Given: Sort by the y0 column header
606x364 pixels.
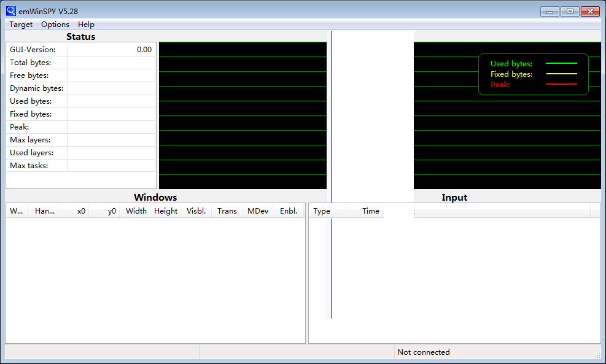Looking at the screenshot, I should [x=104, y=211].
